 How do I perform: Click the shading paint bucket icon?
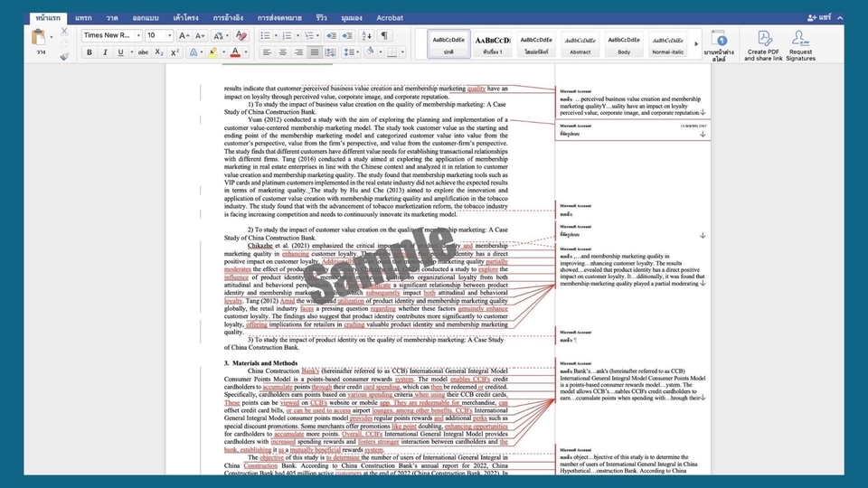point(370,52)
